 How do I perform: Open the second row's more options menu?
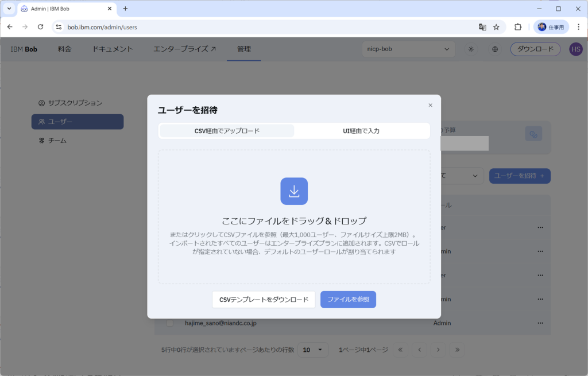click(x=540, y=251)
